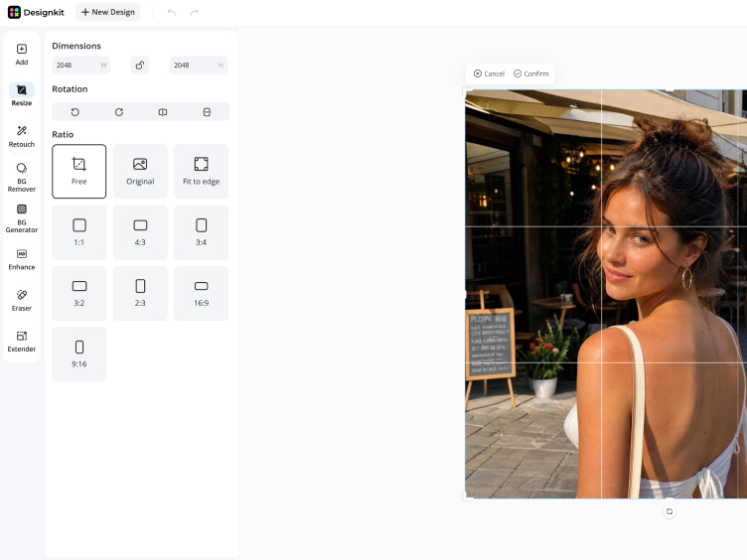Viewport: 747px width, 560px height.
Task: Select the Enhance tool
Action: coord(22,259)
